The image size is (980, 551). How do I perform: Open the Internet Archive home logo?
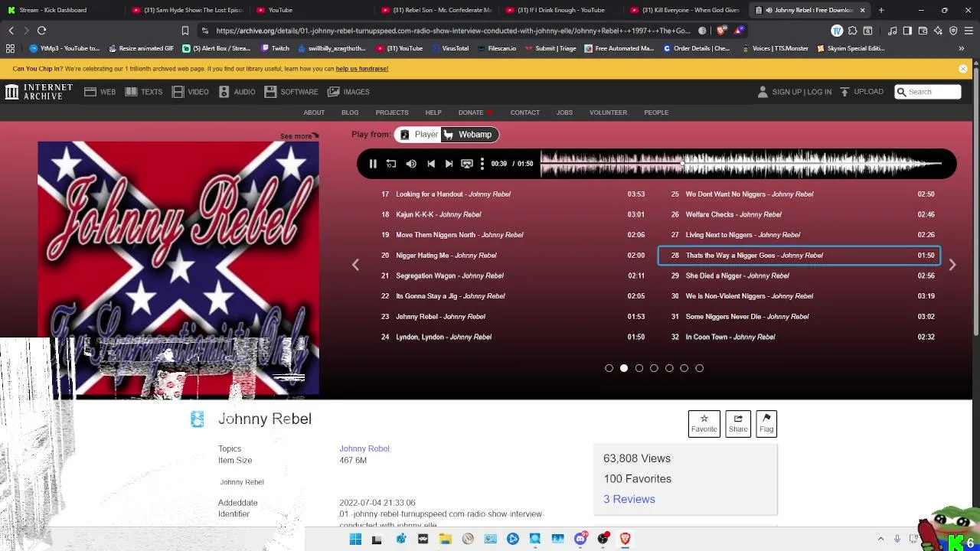[x=39, y=92]
